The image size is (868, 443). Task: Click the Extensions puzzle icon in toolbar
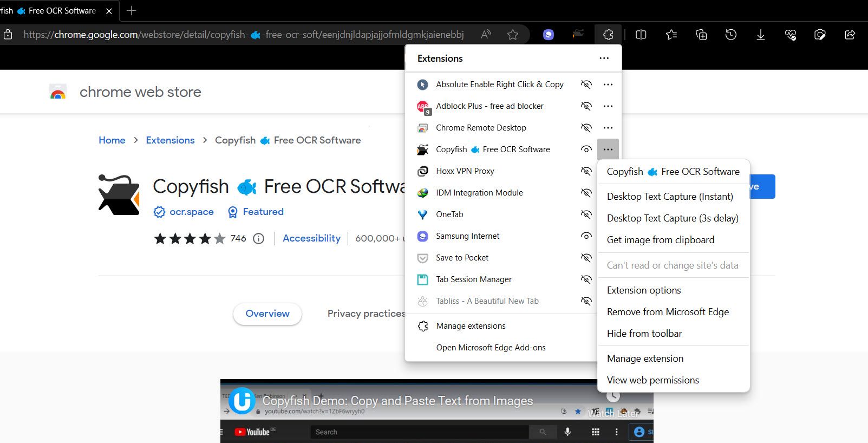pyautogui.click(x=608, y=35)
